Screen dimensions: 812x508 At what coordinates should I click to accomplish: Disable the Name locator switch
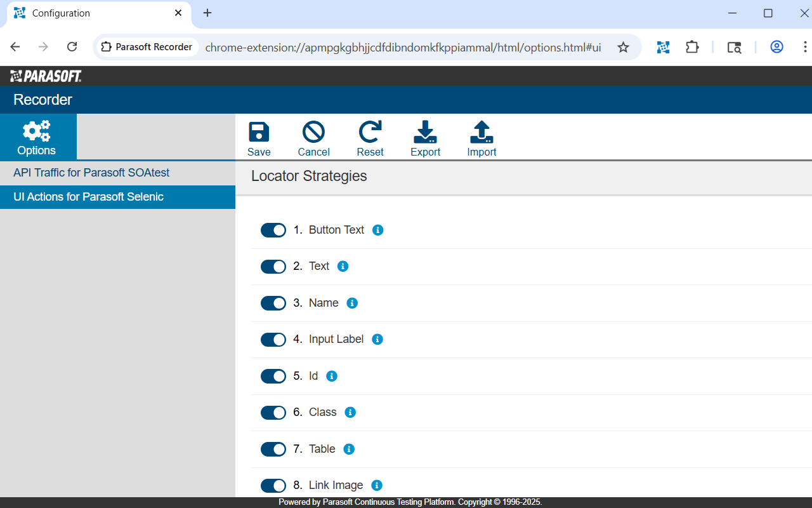273,303
